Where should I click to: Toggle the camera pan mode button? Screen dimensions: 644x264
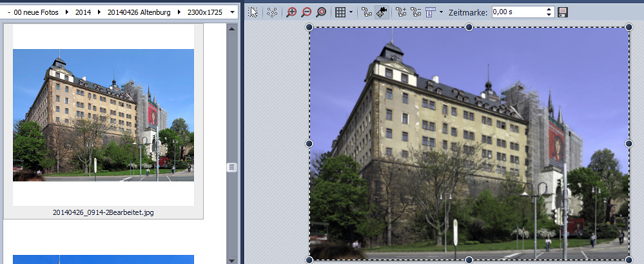coord(382,12)
